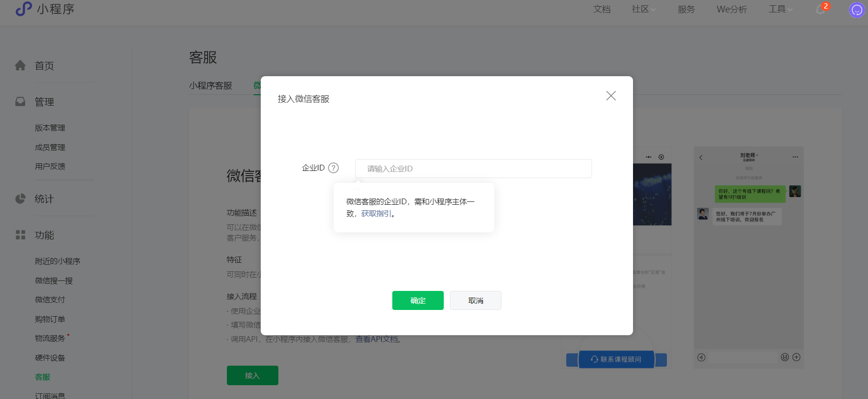Click the green 接入 button
The height and width of the screenshot is (399, 868).
point(253,375)
